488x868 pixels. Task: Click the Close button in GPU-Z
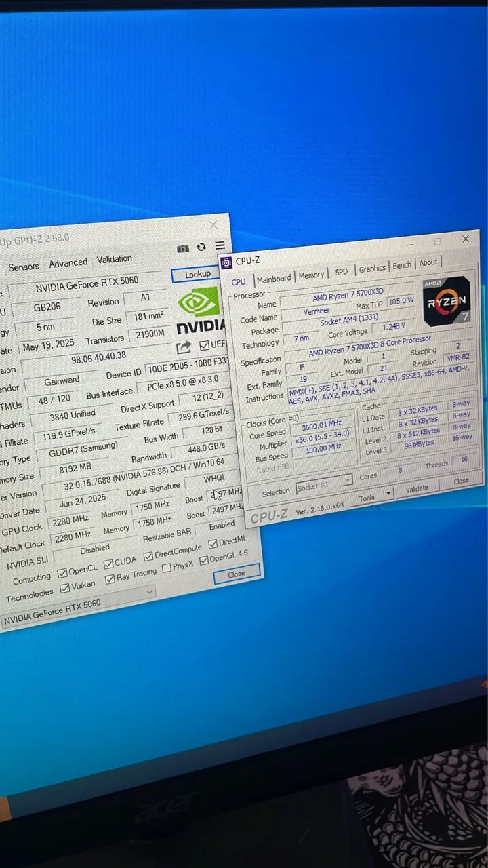[x=237, y=574]
